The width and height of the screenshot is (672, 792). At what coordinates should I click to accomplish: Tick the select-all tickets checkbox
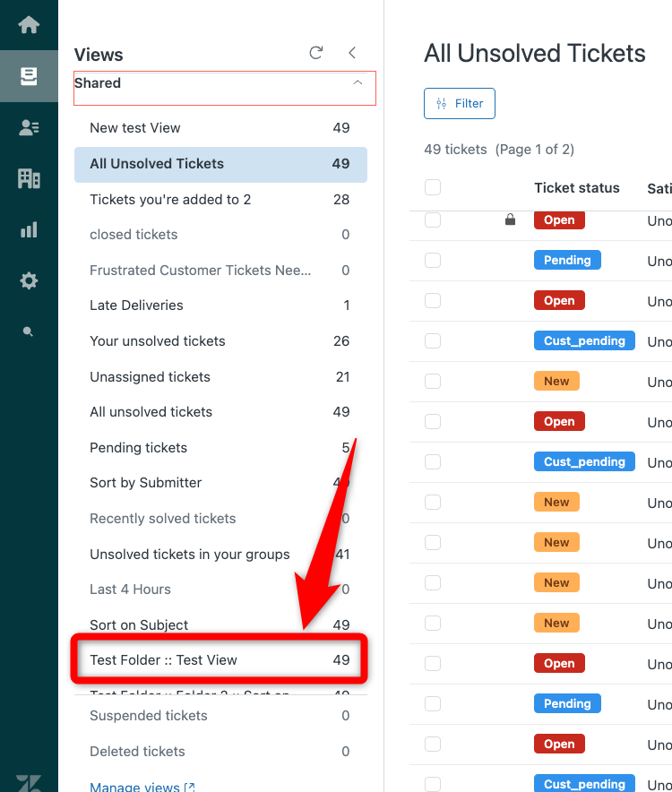click(x=433, y=187)
